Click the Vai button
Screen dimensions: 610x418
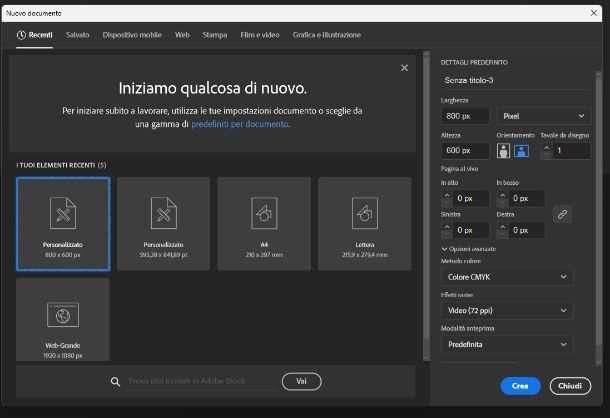pos(301,381)
